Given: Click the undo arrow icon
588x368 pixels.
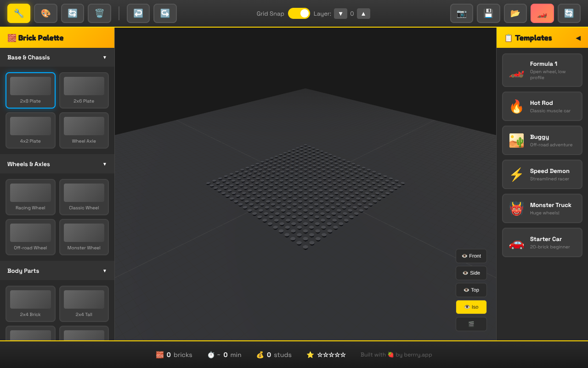Looking at the screenshot, I should click(138, 13).
